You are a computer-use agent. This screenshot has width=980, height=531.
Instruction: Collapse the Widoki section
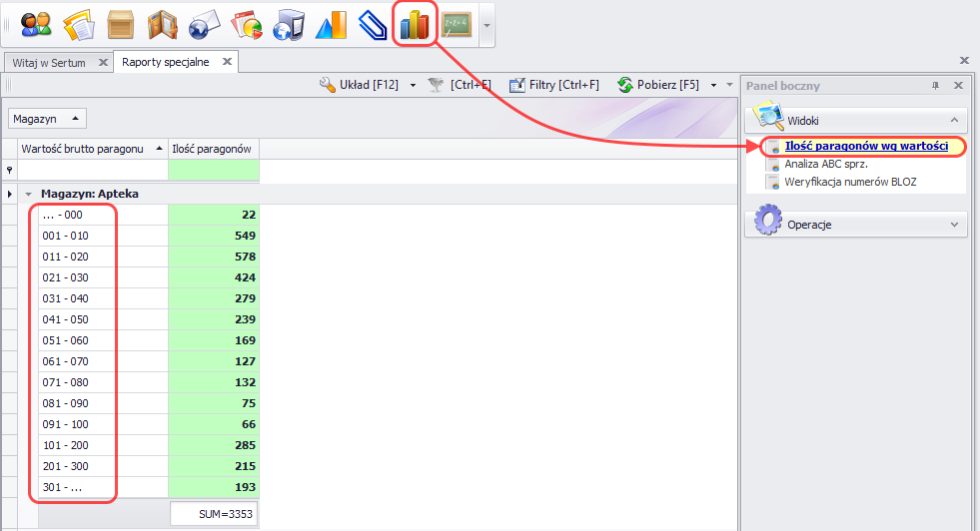pyautogui.click(x=953, y=120)
